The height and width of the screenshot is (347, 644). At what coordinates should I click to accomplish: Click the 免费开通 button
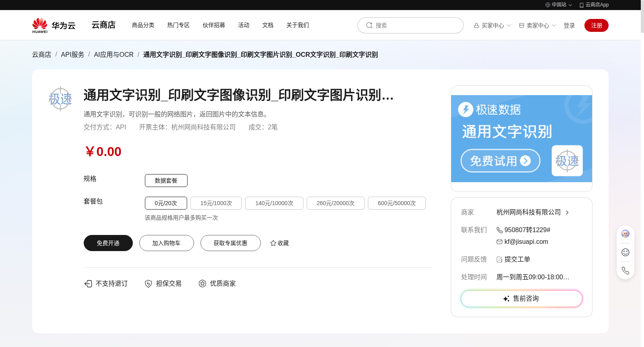(x=108, y=243)
